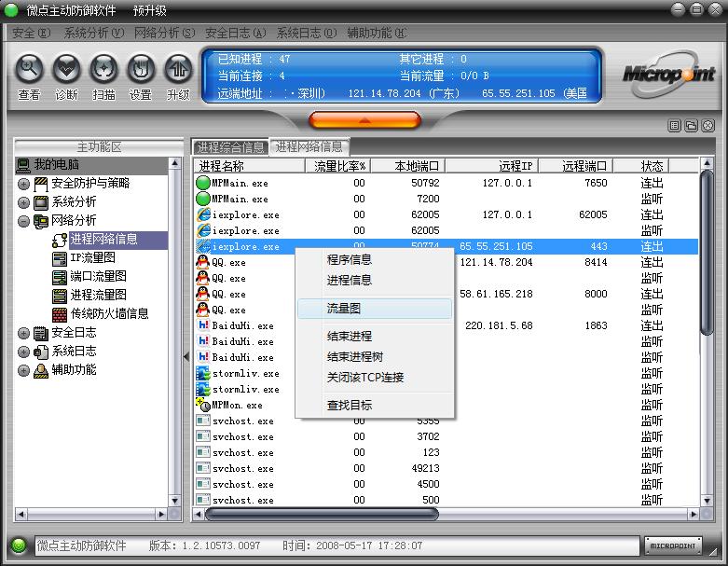Click the IP流量图 icon

pyautogui.click(x=60, y=258)
